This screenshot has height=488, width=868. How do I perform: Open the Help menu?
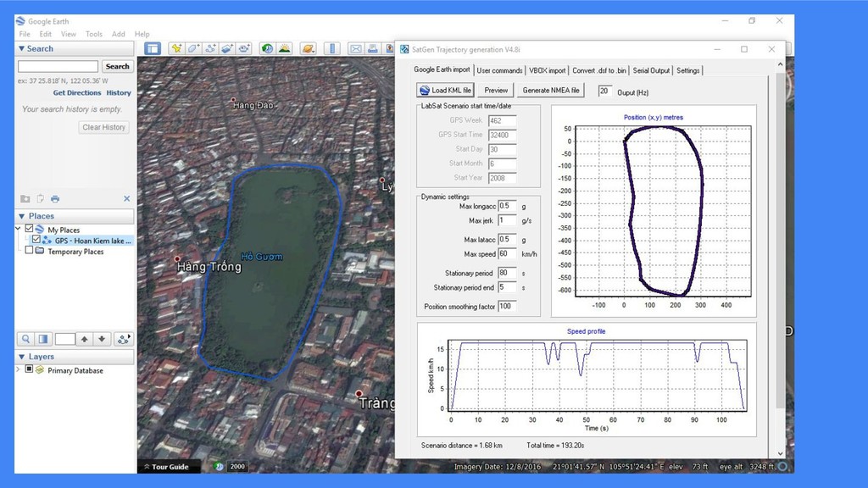(x=142, y=34)
